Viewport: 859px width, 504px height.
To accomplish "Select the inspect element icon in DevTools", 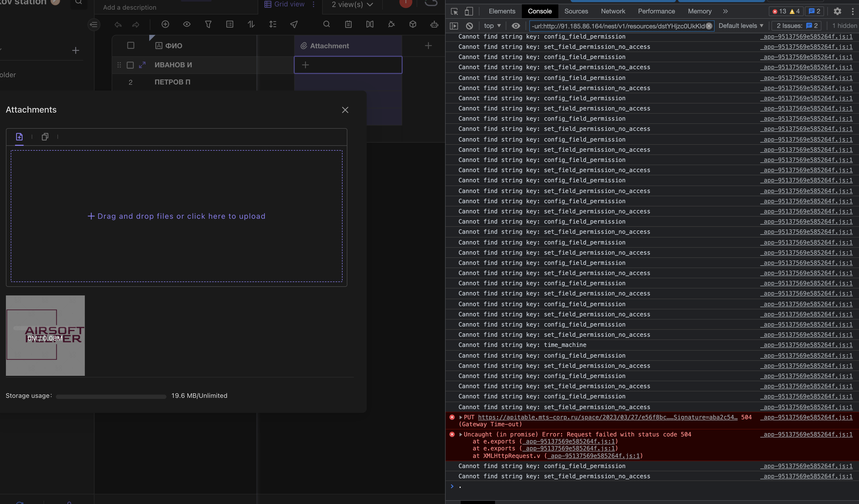I will point(454,11).
